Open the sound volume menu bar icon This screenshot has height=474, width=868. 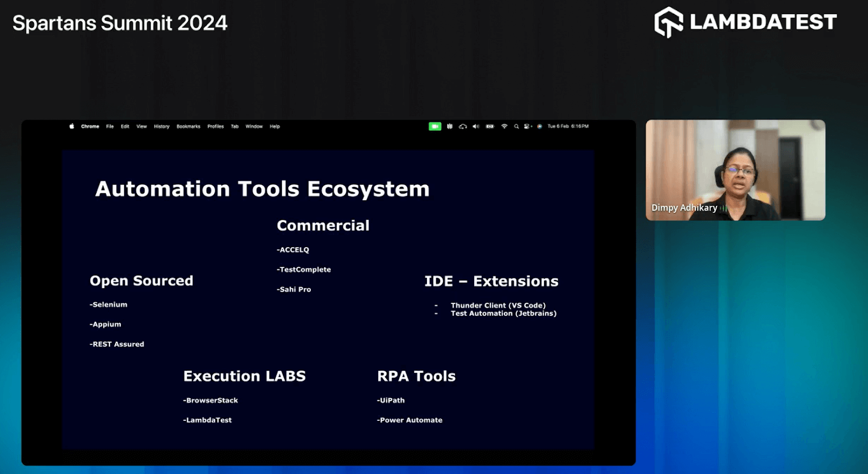click(476, 127)
